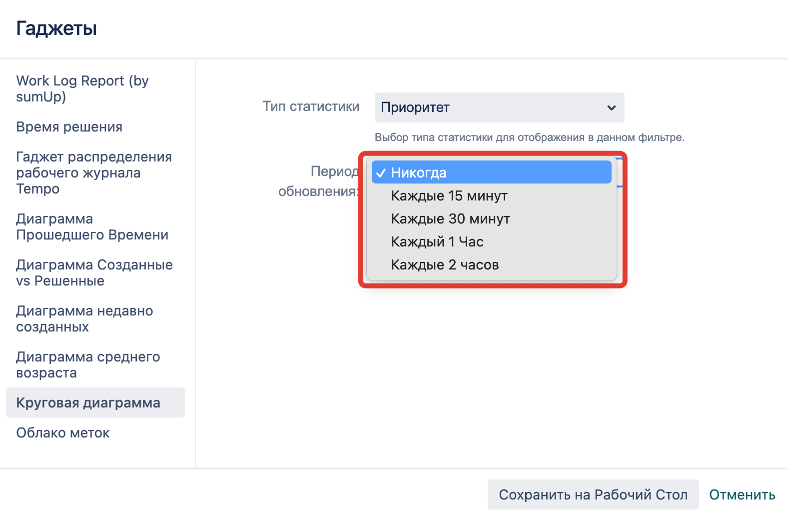The height and width of the screenshot is (520, 788).
Task: Choose Каждые 15 минут refresh interval
Action: coord(450,196)
